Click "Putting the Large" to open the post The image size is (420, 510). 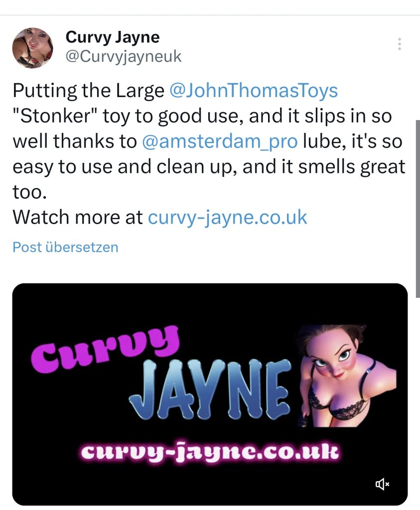pyautogui.click(x=88, y=91)
